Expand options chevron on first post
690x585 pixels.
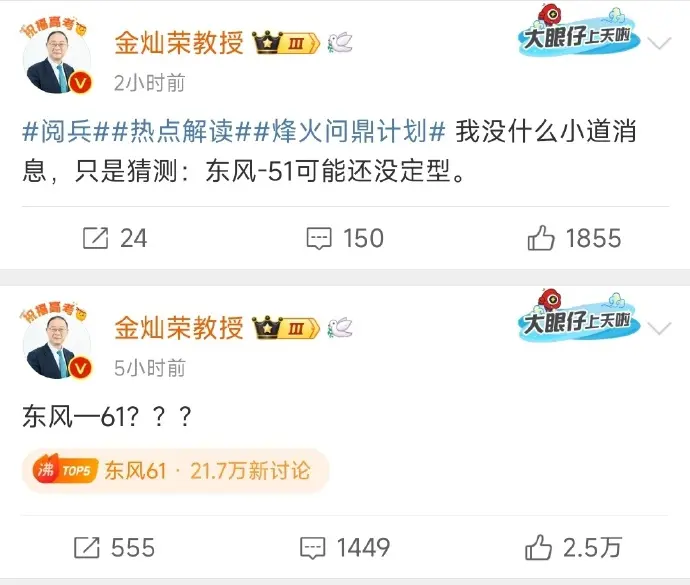(x=659, y=43)
